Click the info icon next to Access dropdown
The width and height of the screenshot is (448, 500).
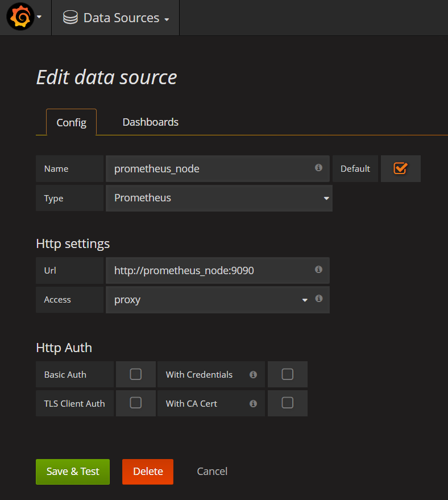[319, 299]
